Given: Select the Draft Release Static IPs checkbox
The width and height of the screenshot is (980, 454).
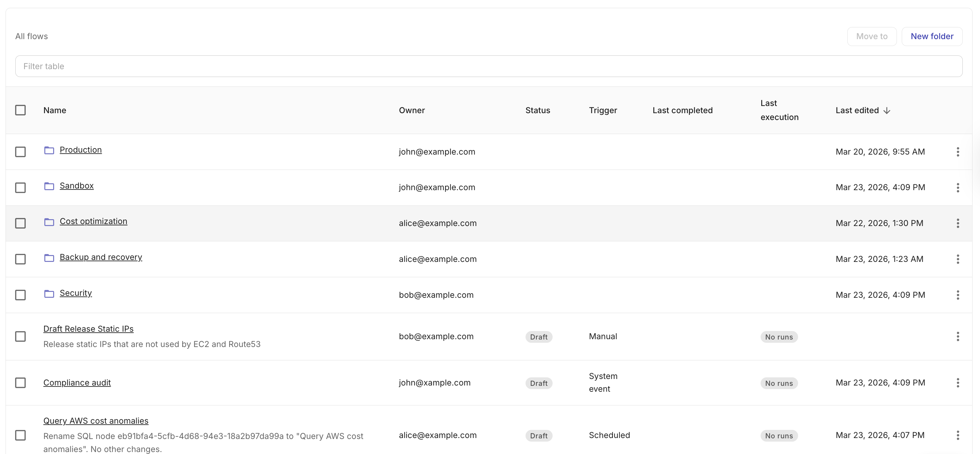Looking at the screenshot, I should (x=21, y=336).
